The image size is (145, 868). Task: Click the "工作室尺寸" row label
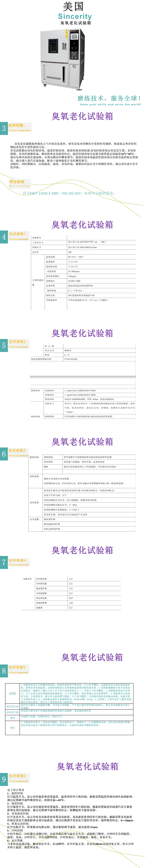pyautogui.click(x=38, y=242)
